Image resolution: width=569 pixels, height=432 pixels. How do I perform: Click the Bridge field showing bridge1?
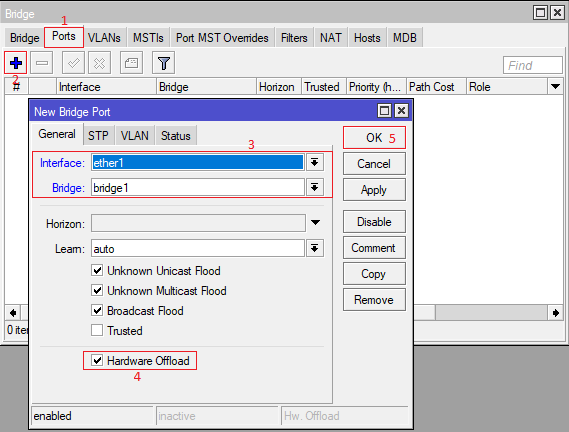[x=198, y=187]
